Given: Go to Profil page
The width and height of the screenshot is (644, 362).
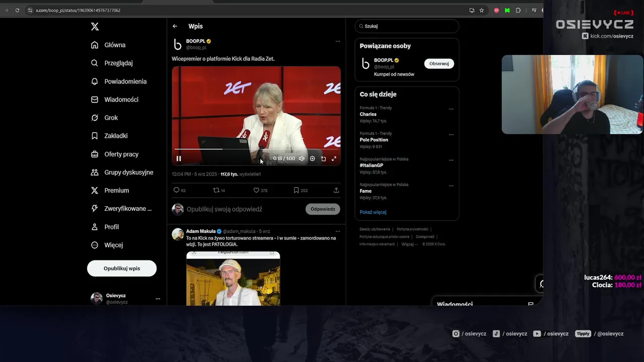Looking at the screenshot, I should point(105,227).
